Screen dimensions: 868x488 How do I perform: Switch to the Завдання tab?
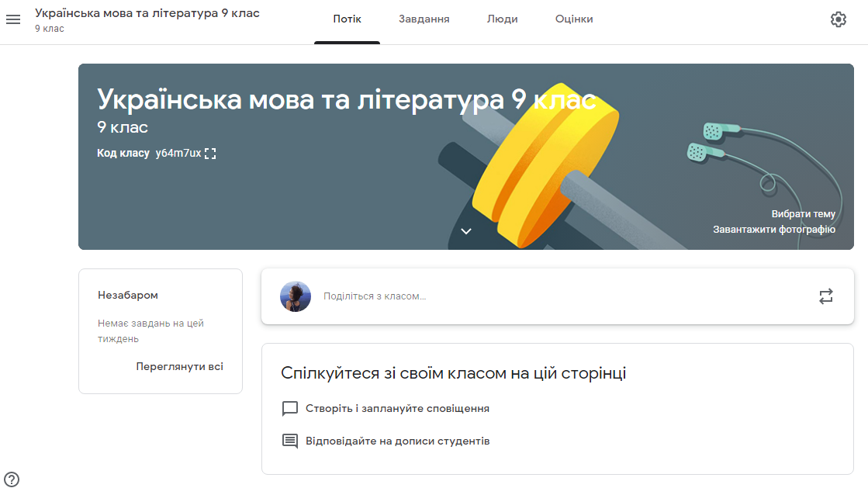[x=424, y=19]
